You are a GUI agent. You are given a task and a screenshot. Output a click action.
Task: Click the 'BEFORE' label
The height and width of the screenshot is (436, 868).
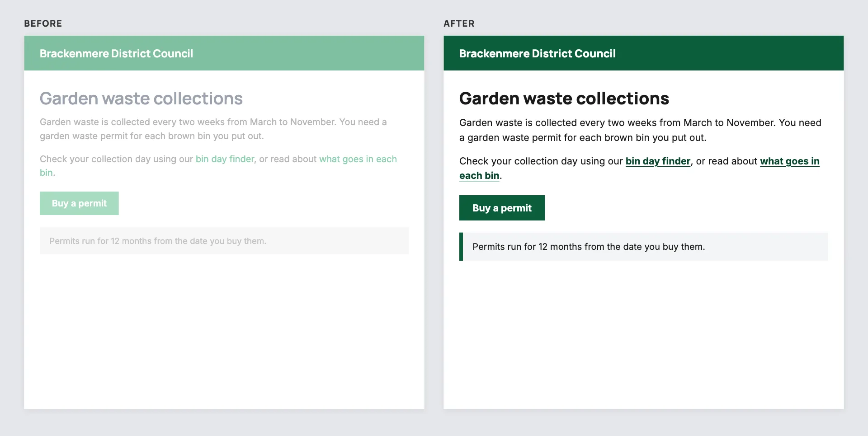(43, 23)
